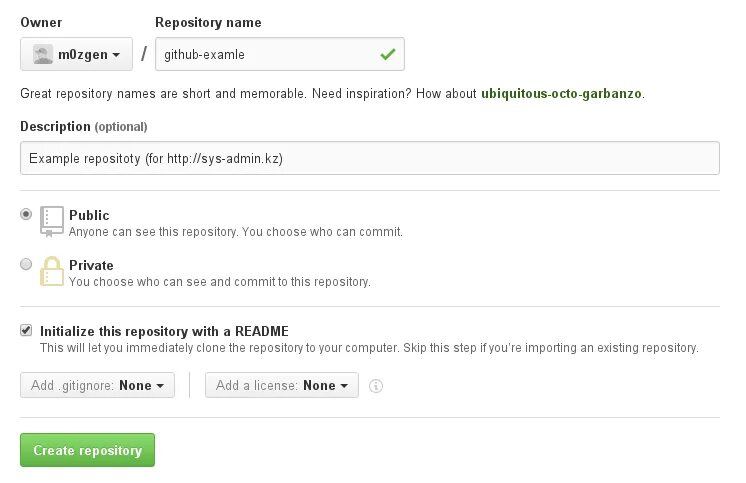Uncheck Initialize this repository with a README

tap(26, 330)
